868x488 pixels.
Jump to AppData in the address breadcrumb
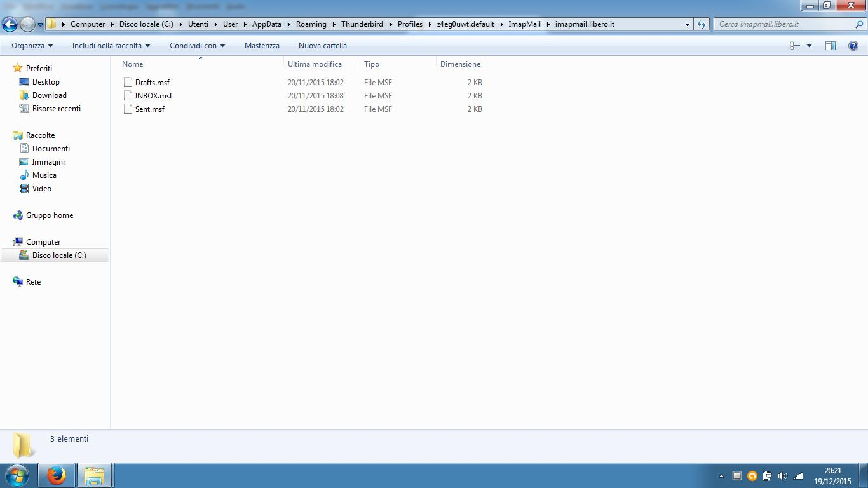(x=267, y=24)
